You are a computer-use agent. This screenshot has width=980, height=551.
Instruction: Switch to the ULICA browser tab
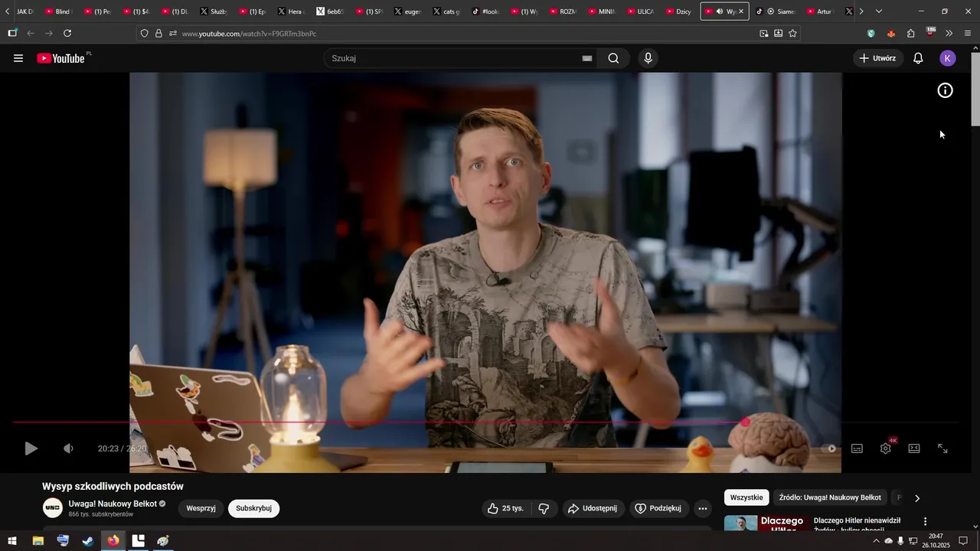(x=640, y=11)
